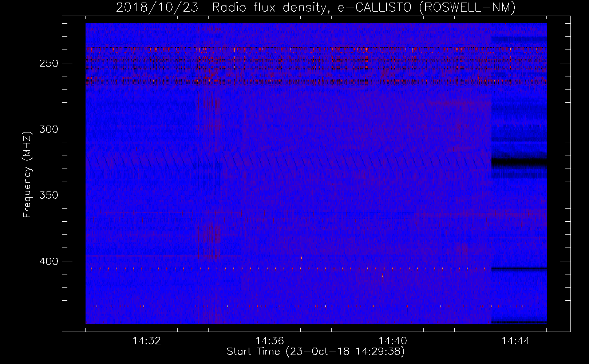
Task: Click the 14:44 time tick label
Action: (516, 341)
